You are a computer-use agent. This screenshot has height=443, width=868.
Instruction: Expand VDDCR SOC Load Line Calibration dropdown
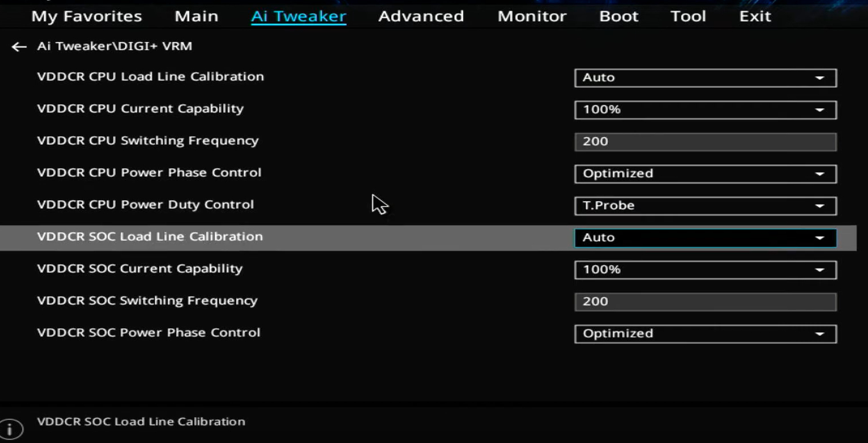pos(705,237)
